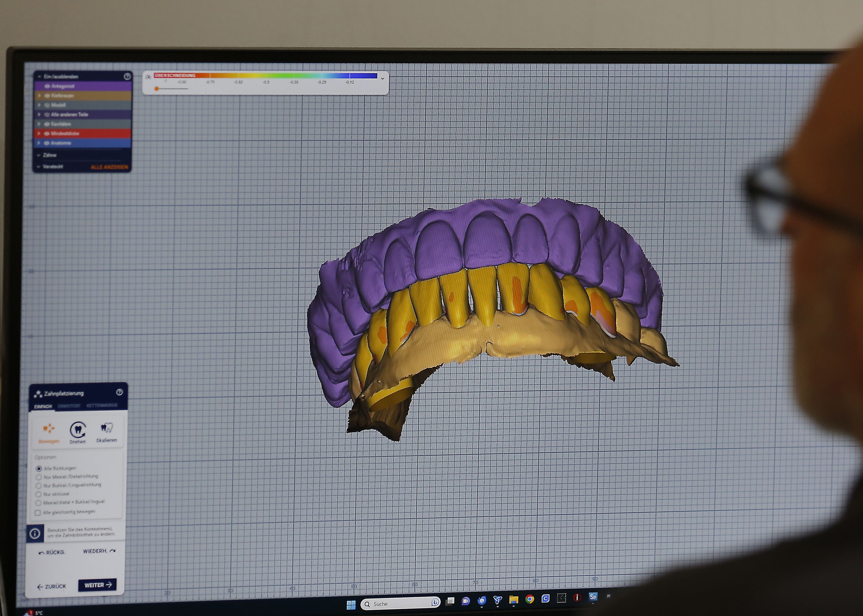The width and height of the screenshot is (863, 616).
Task: Select the Nur okklusal option
Action: (38, 494)
